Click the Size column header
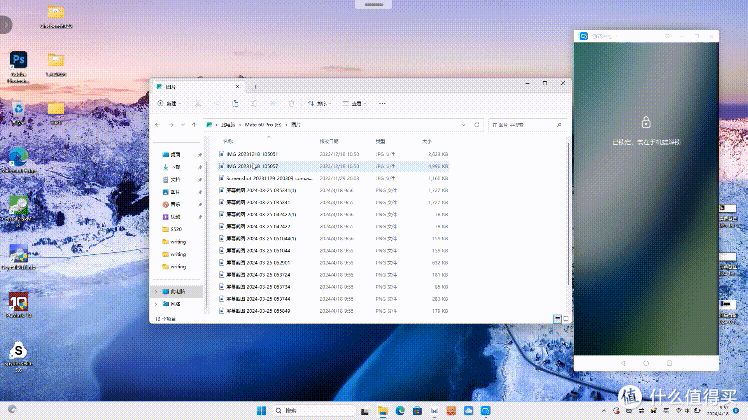The width and height of the screenshot is (748, 420). tap(426, 142)
